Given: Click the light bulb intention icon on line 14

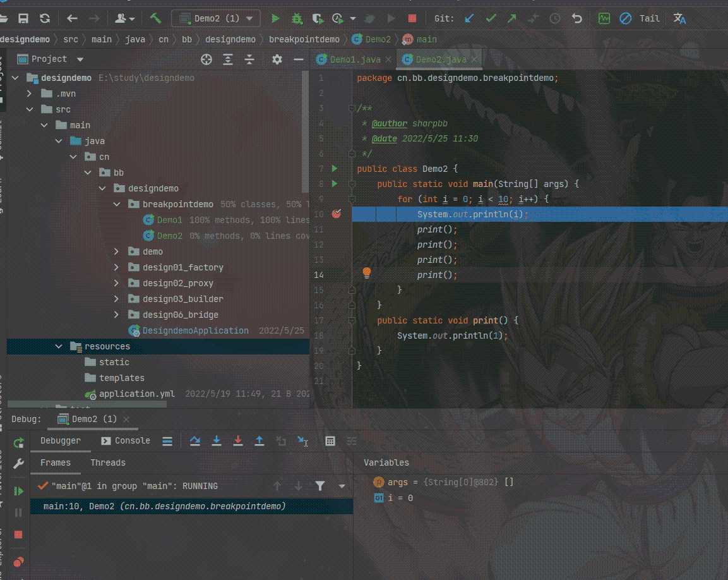Looking at the screenshot, I should click(367, 273).
